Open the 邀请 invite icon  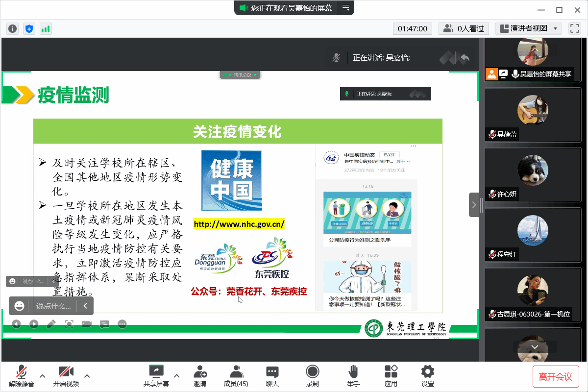point(200,376)
